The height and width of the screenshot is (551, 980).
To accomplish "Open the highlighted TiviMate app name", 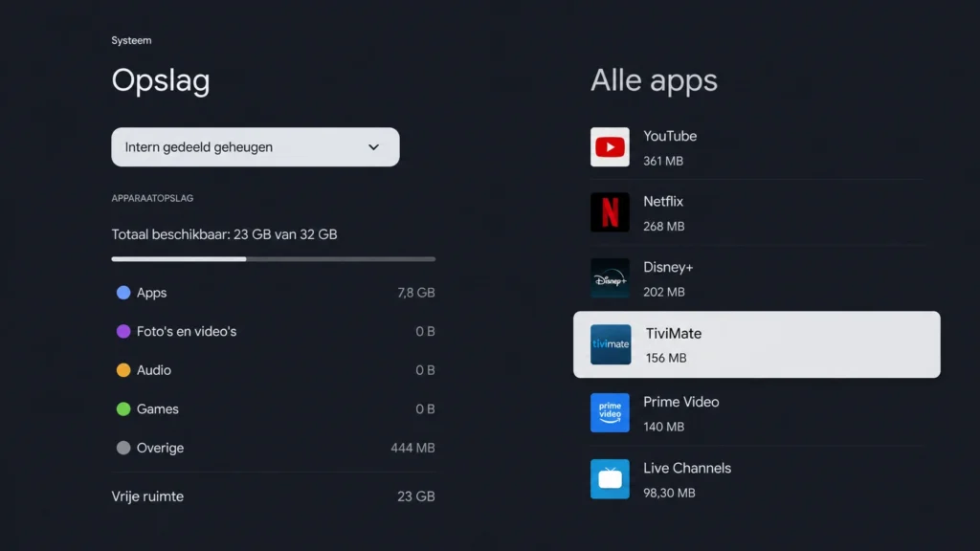I will pyautogui.click(x=673, y=334).
